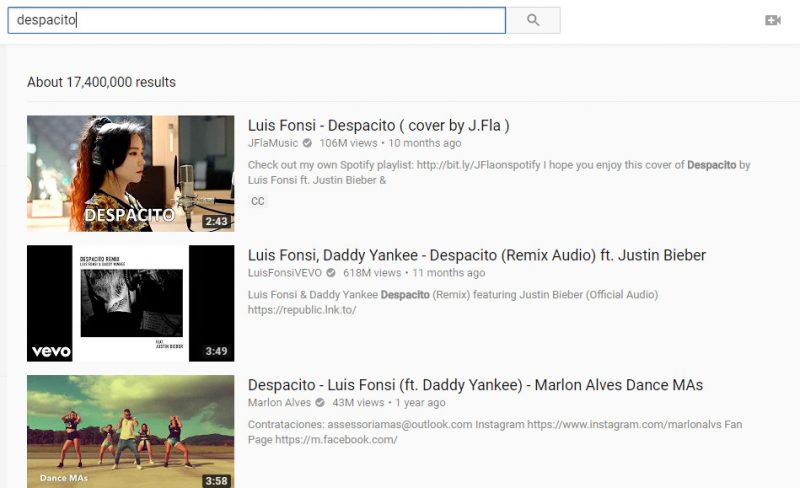800x488 pixels.
Task: Open the Dance MAs video thumbnail
Action: point(131,432)
